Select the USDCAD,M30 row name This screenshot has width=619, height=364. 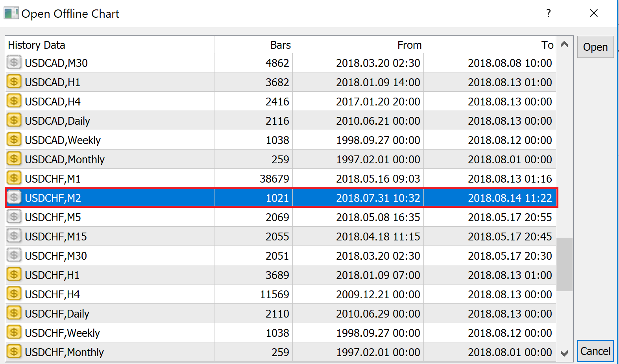point(56,63)
